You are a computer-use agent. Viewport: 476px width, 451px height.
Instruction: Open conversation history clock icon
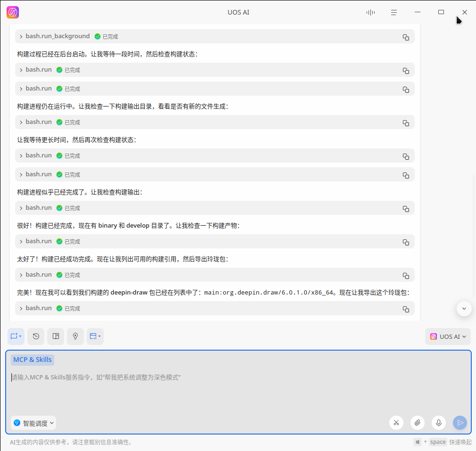pyautogui.click(x=36, y=336)
